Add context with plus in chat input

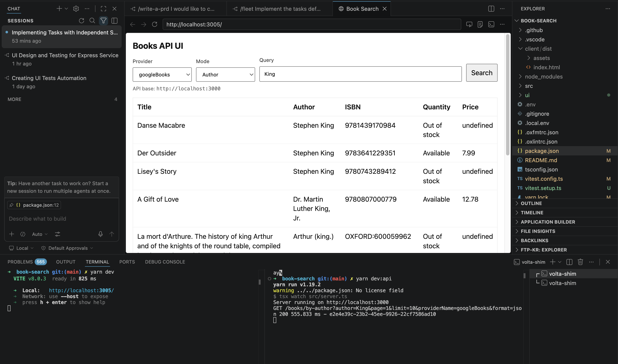tap(12, 234)
